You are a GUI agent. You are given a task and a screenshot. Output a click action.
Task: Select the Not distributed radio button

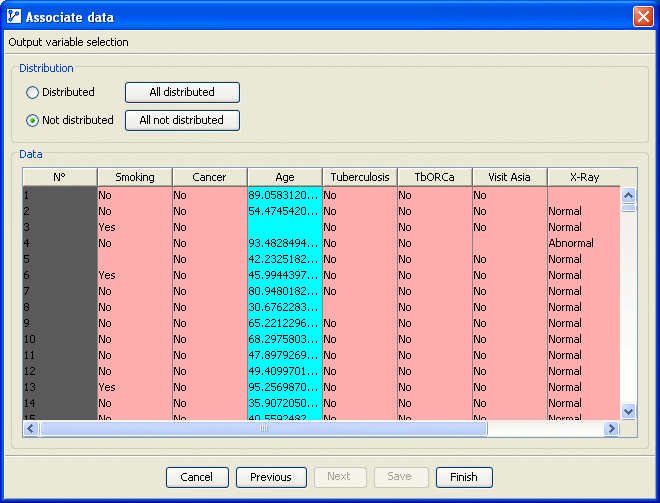coord(33,121)
